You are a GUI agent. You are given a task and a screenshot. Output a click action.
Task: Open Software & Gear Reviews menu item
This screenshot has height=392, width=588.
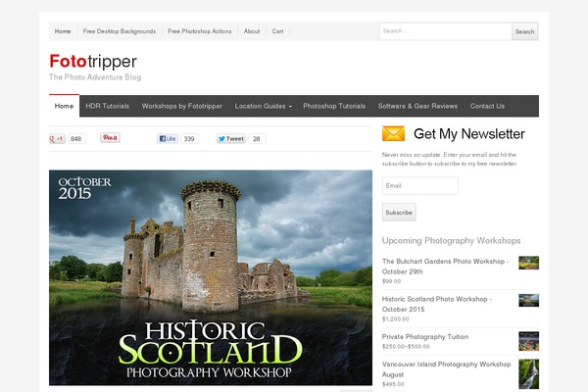pyautogui.click(x=417, y=106)
